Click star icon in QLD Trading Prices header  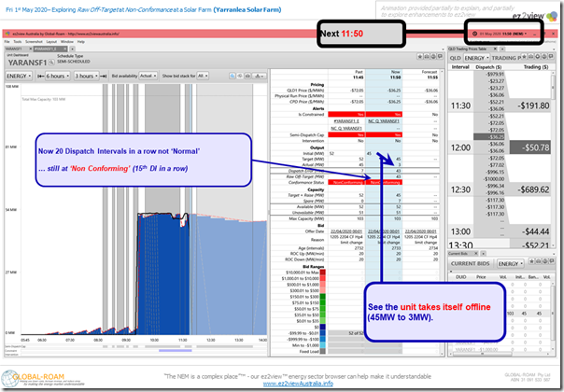[525, 57]
